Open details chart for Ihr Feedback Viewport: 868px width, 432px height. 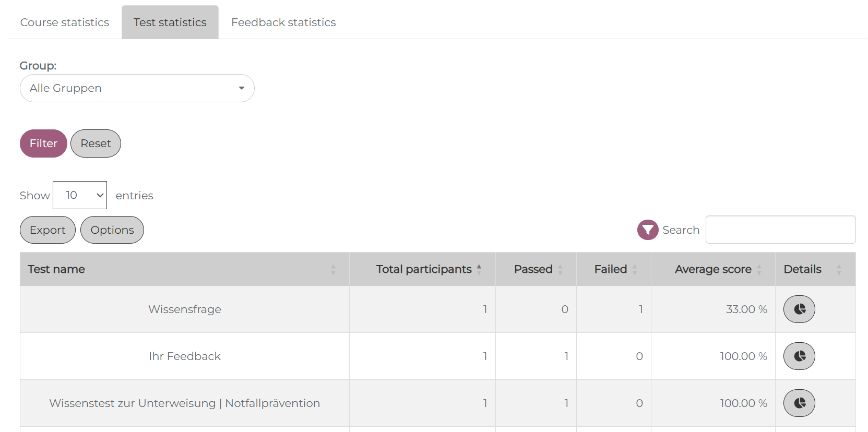(x=799, y=356)
